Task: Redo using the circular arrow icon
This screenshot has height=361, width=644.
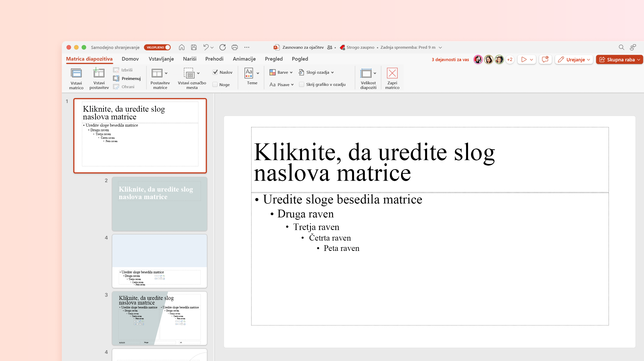Action: [223, 47]
